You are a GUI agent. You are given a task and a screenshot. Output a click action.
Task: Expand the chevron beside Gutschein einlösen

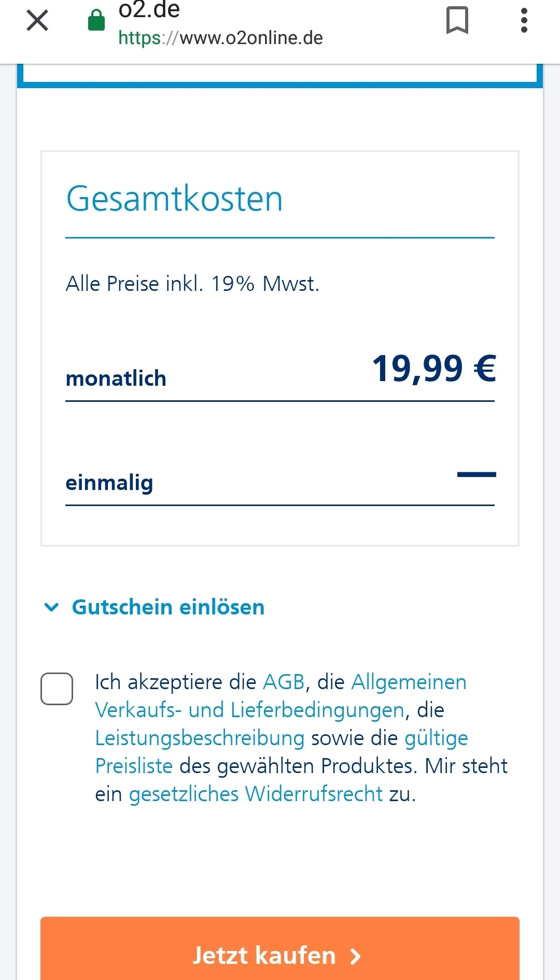point(52,607)
